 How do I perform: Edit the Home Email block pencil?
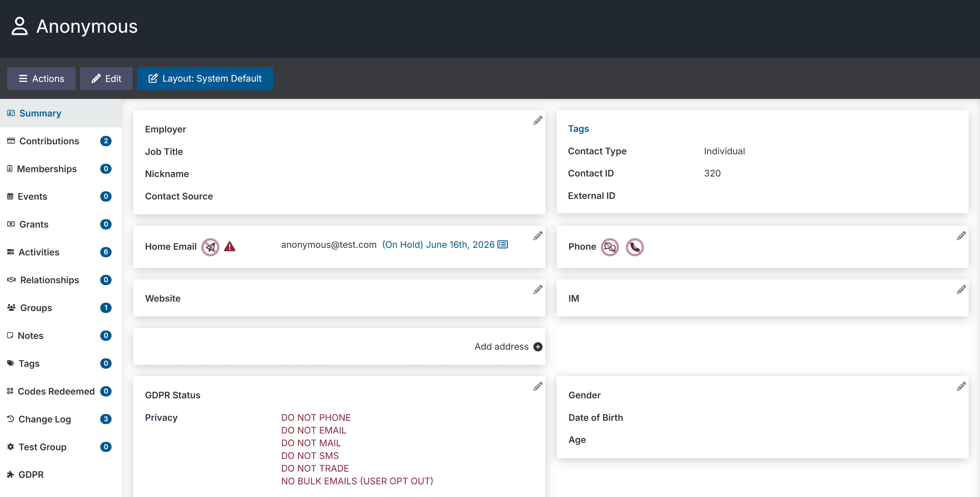(x=538, y=236)
